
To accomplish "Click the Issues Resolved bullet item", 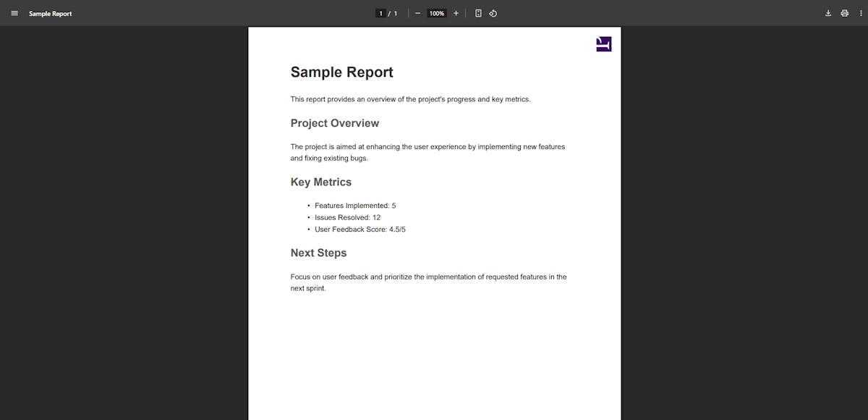I will click(x=347, y=217).
